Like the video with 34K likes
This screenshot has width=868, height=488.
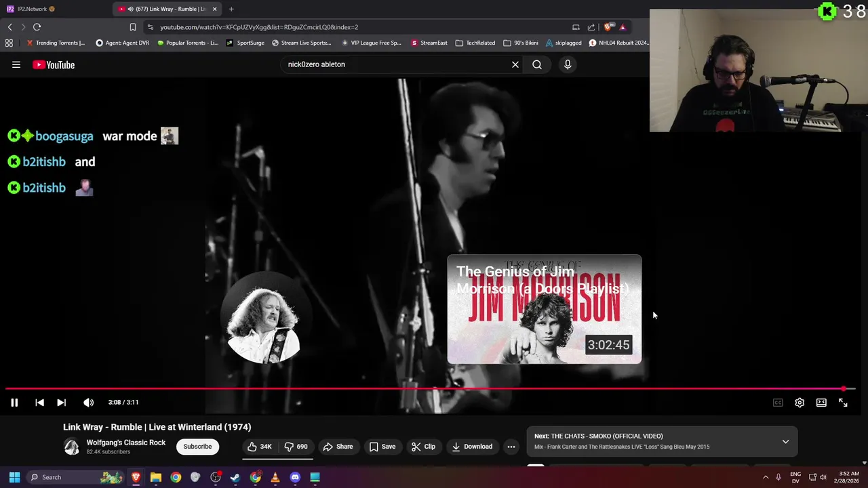260,447
